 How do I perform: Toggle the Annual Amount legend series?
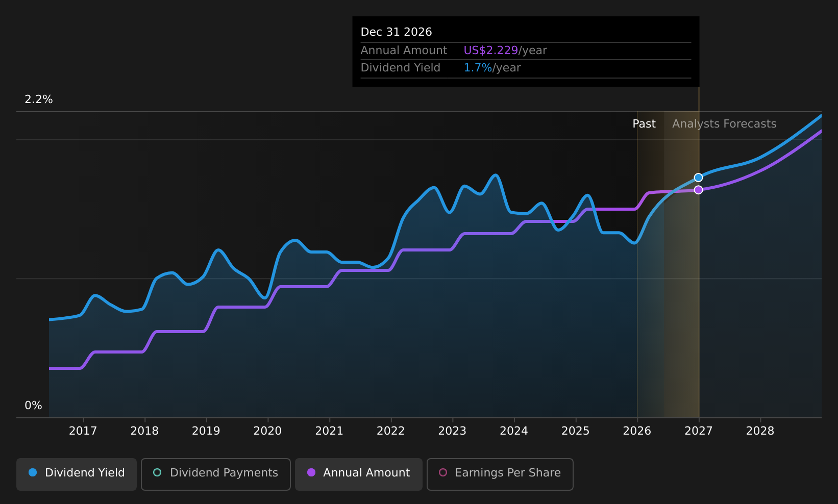coord(359,474)
